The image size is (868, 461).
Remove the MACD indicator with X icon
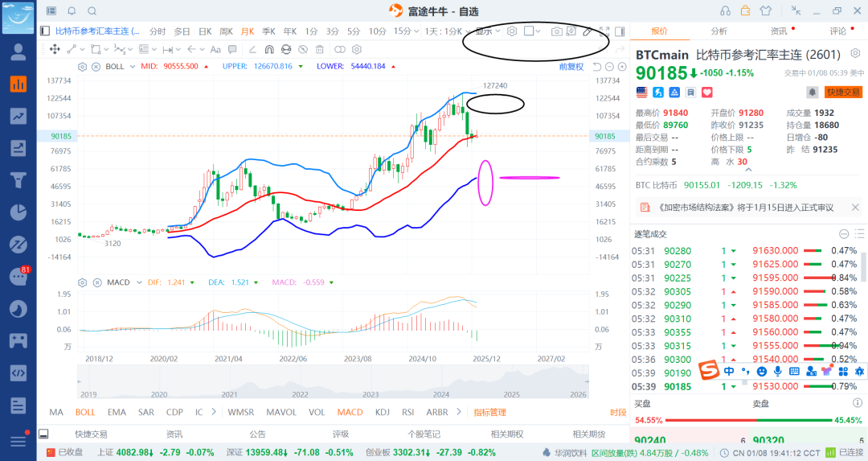tap(97, 282)
